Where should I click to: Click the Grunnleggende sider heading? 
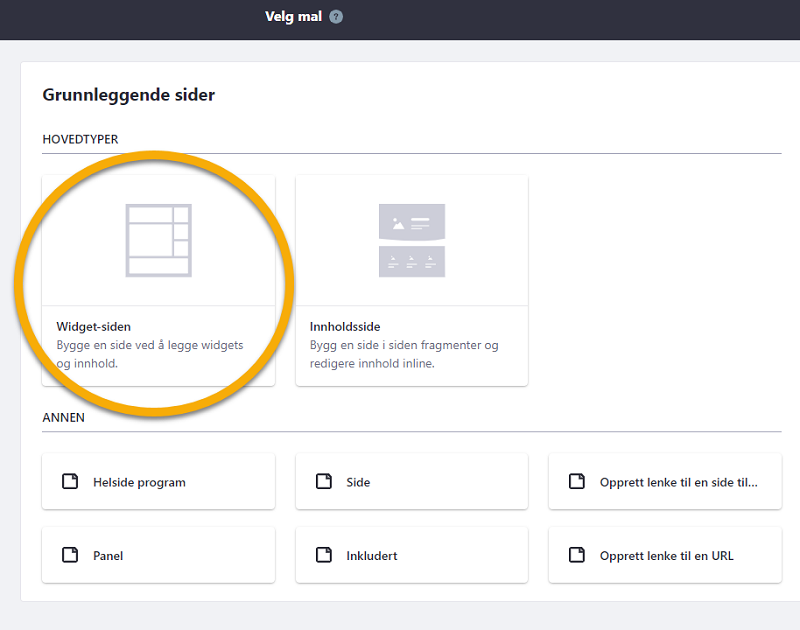[128, 95]
